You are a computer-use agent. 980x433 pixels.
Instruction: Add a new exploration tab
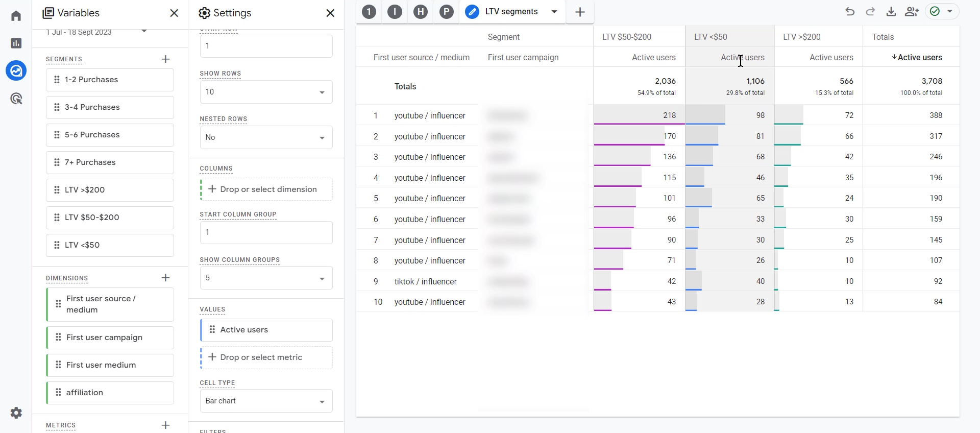point(580,12)
